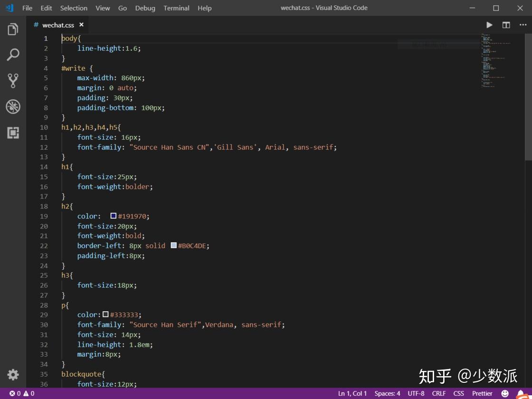The height and width of the screenshot is (399, 532).
Task: Click the errors and warnings counter
Action: (22, 393)
